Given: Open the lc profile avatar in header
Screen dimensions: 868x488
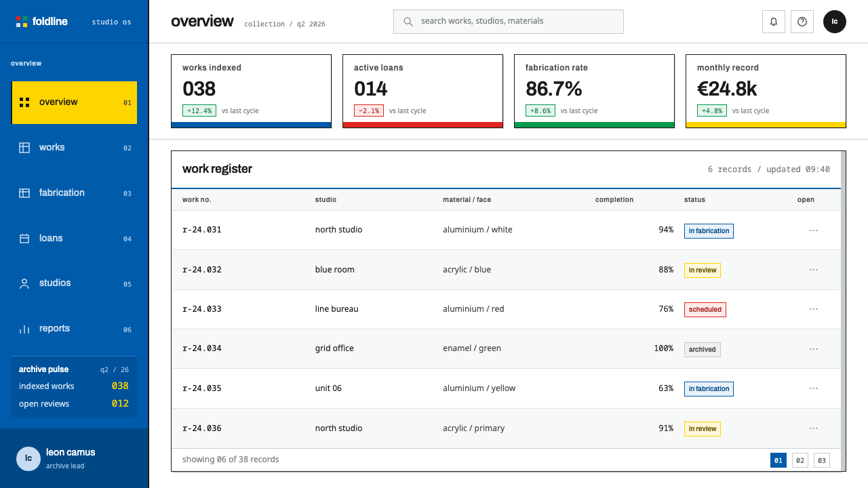Looking at the screenshot, I should 835,22.
